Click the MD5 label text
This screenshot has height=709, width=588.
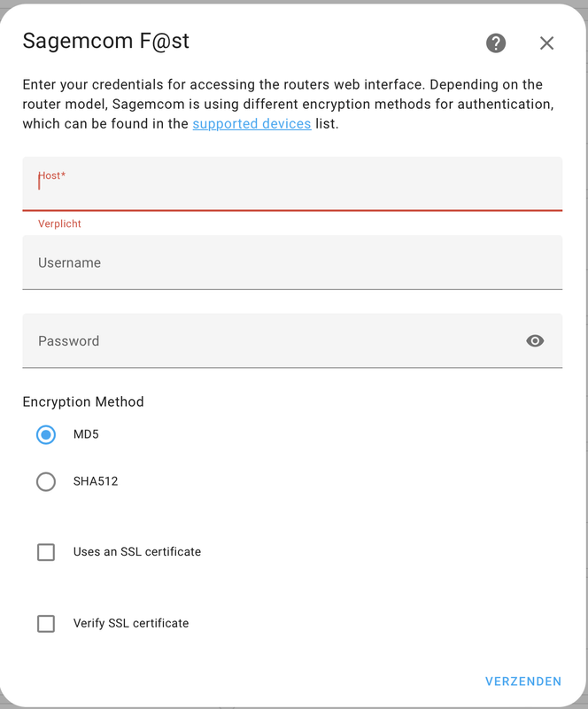coord(86,434)
